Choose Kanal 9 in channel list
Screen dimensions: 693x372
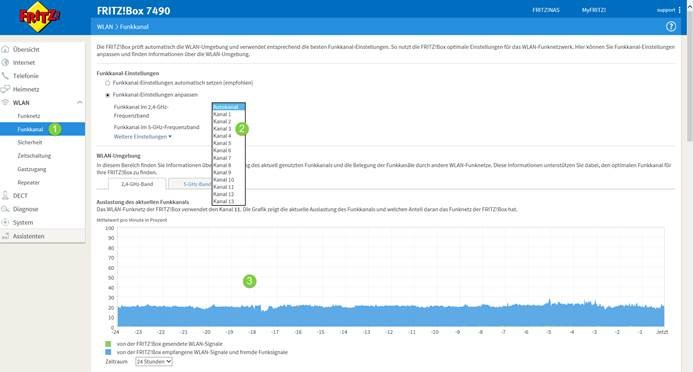(x=228, y=172)
